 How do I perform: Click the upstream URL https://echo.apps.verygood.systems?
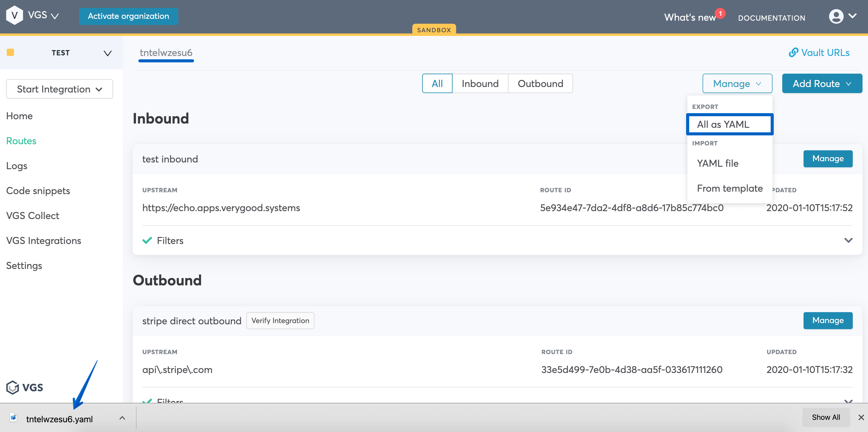221,207
